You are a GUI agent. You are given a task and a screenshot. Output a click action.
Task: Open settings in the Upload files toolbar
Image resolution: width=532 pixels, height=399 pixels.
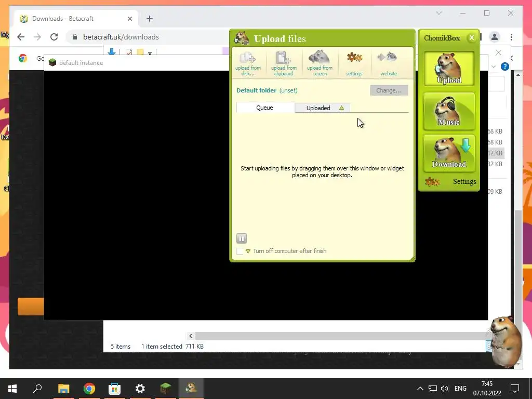click(354, 63)
